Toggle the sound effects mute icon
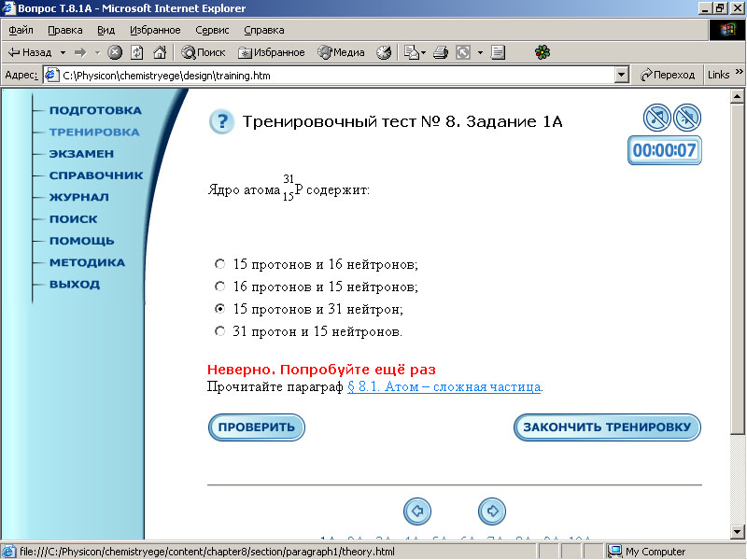Viewport: 747px width, 560px height. tap(687, 118)
